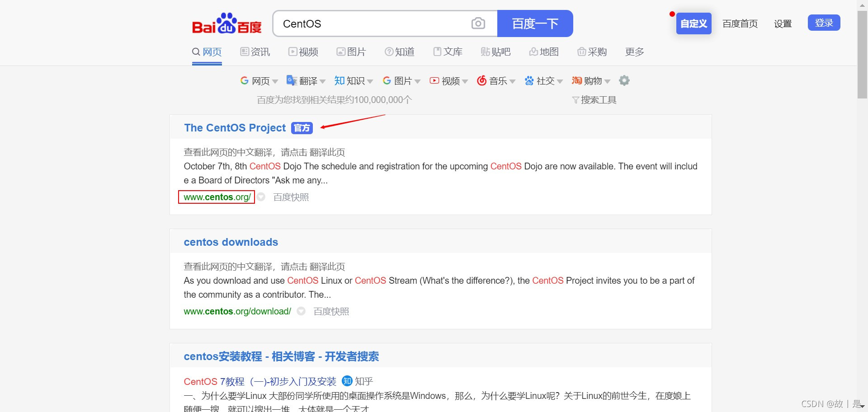868x412 pixels.
Task: Switch to the 图片 tab
Action: coord(351,52)
